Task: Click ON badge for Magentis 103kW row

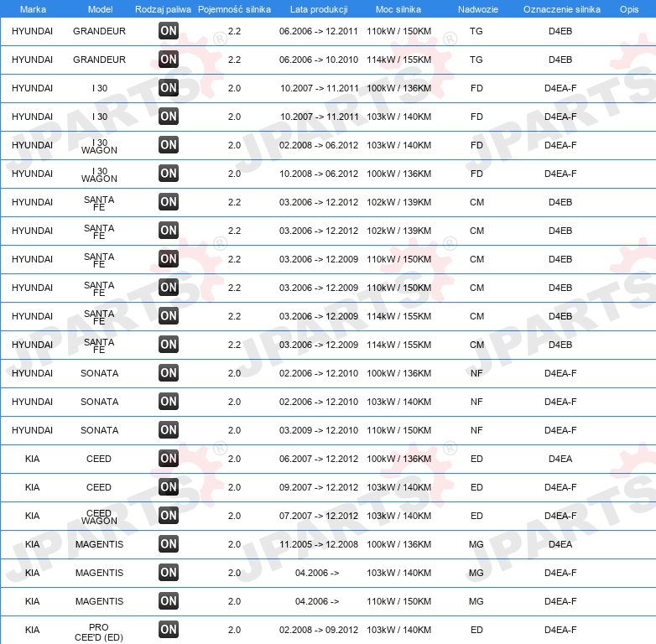Action: coord(169,573)
